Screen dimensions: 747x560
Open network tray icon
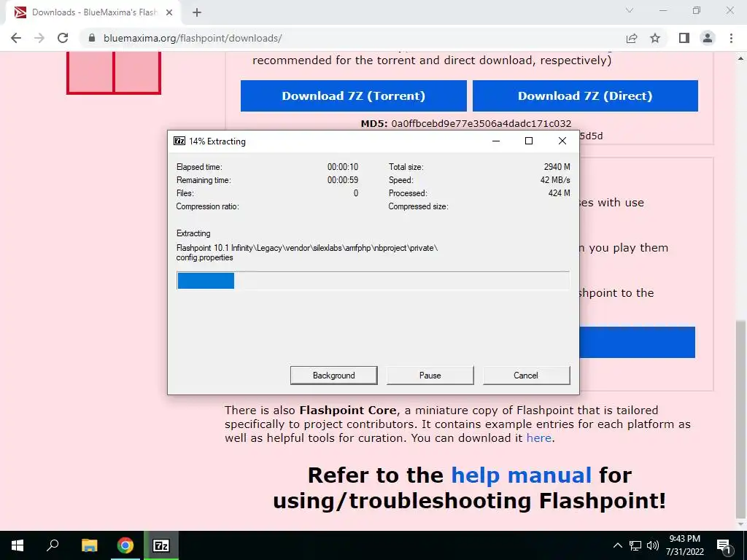tap(635, 545)
